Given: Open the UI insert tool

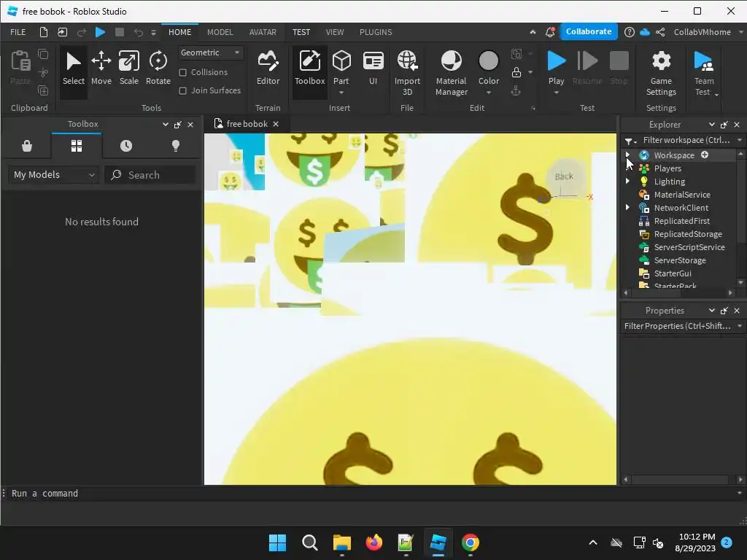Looking at the screenshot, I should click(x=373, y=69).
